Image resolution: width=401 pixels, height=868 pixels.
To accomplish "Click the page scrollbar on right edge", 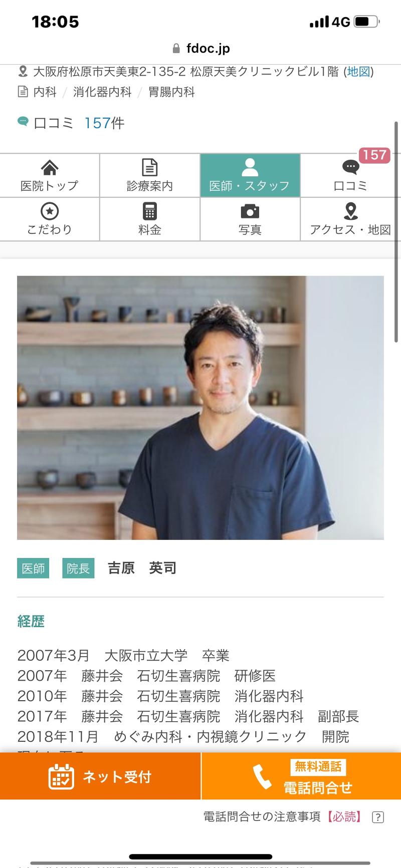I will coord(396,231).
